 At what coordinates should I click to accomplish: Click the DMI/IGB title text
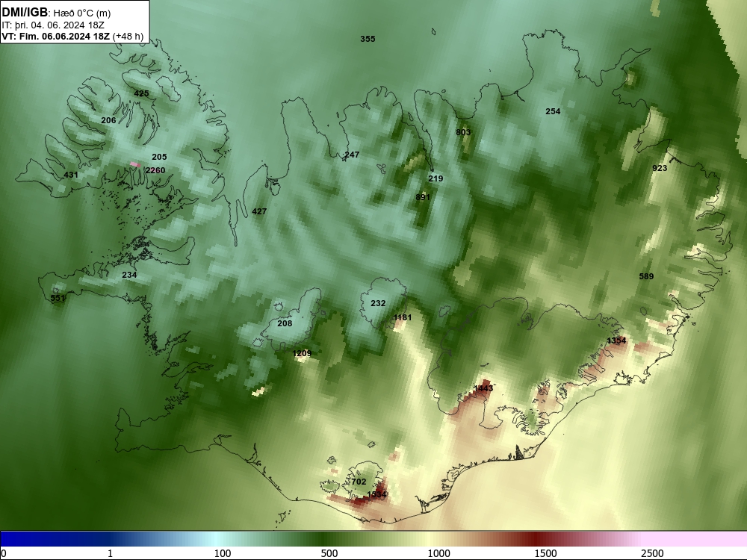[x=25, y=13]
